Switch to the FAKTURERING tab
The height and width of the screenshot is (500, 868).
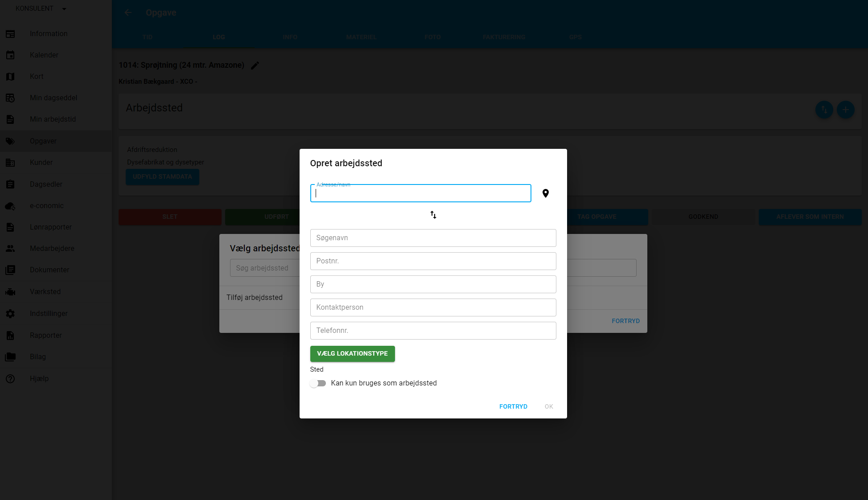coord(504,37)
